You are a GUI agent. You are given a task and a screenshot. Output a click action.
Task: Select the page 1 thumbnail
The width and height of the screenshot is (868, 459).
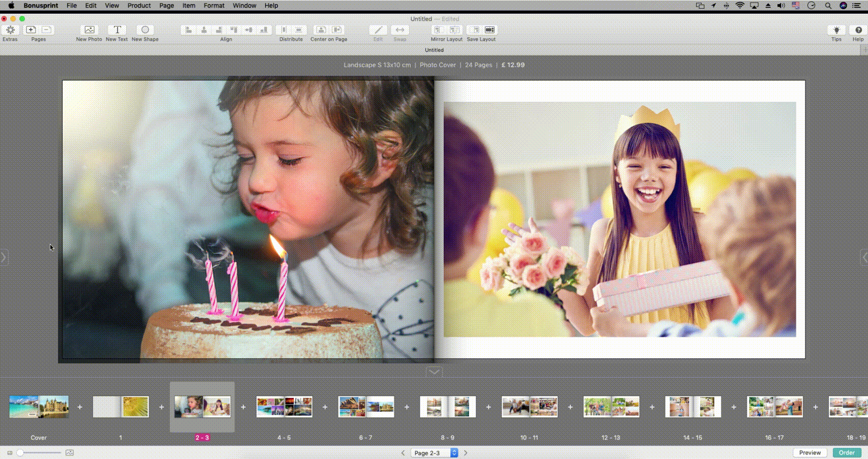(121, 407)
